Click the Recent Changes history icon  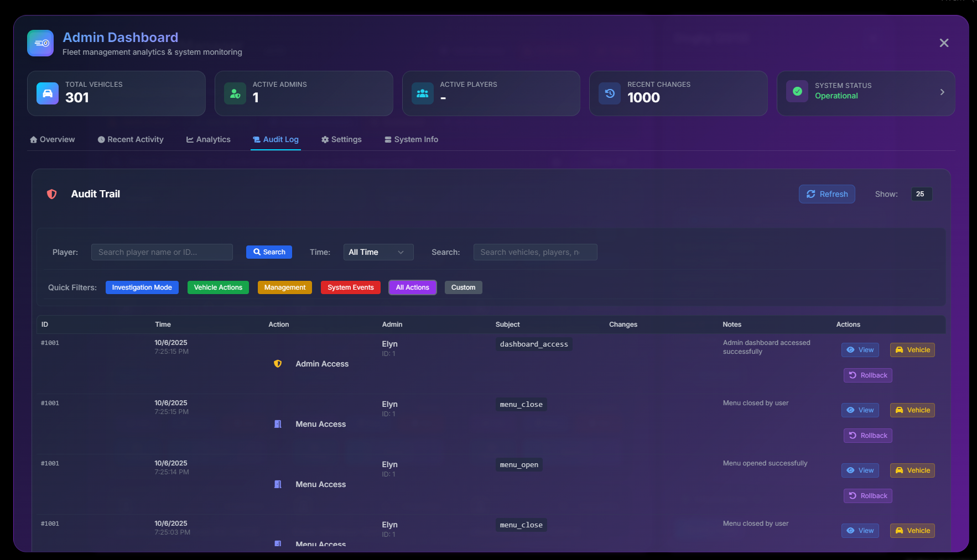[x=610, y=93]
